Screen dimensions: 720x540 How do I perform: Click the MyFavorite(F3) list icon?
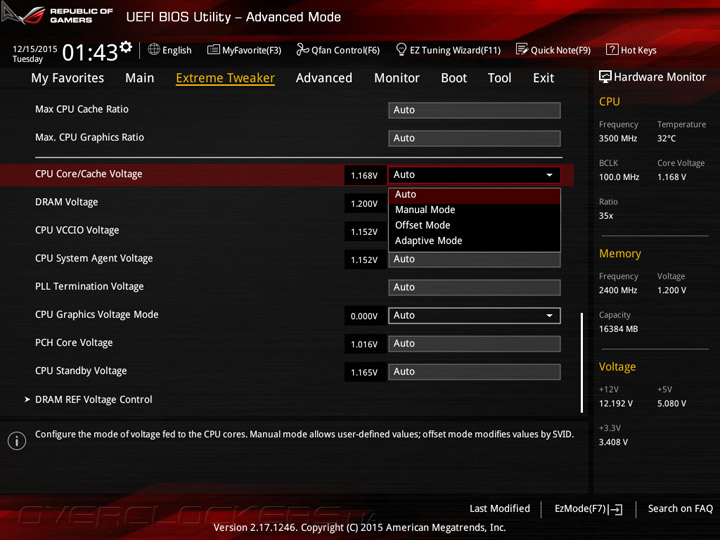214,49
